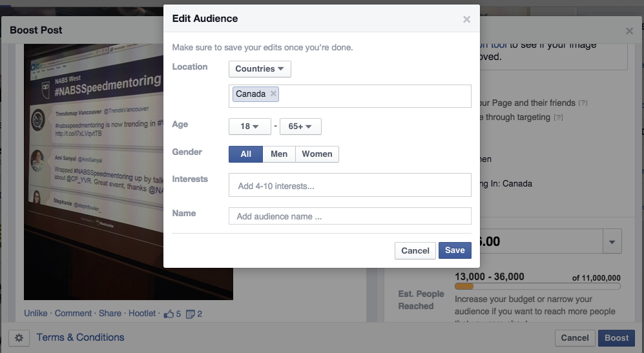Close the Boost Post dialog
Screen dimensions: 644x353
(629, 31)
